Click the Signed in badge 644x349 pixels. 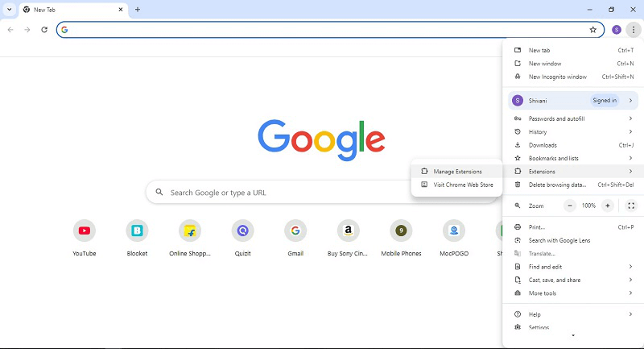(x=605, y=100)
